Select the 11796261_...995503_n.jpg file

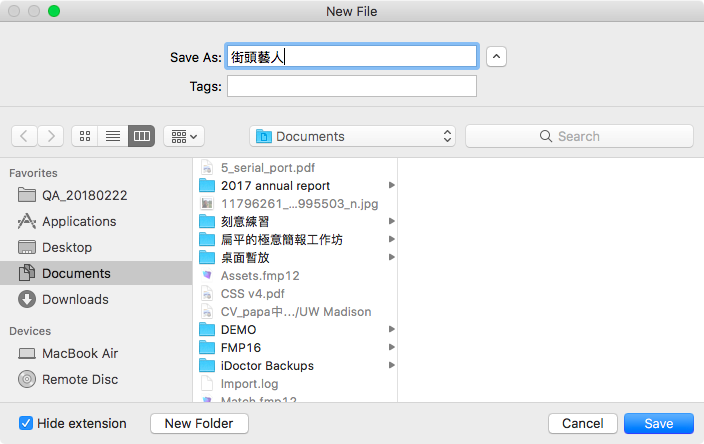click(x=297, y=203)
